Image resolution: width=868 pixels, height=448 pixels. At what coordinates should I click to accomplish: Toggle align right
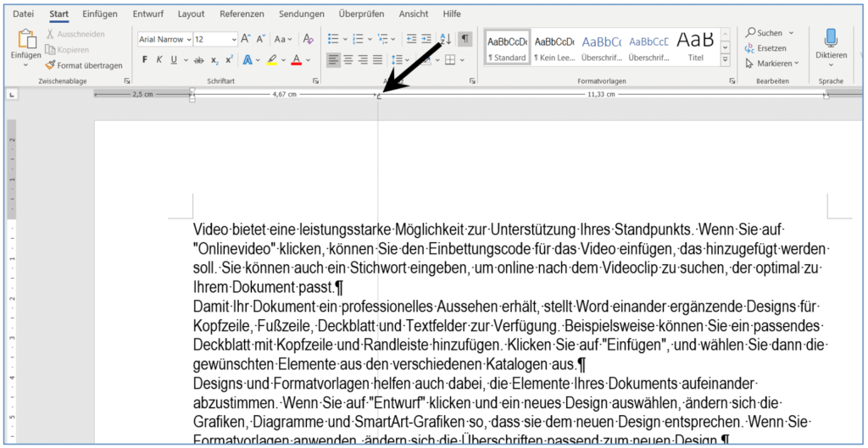point(363,60)
